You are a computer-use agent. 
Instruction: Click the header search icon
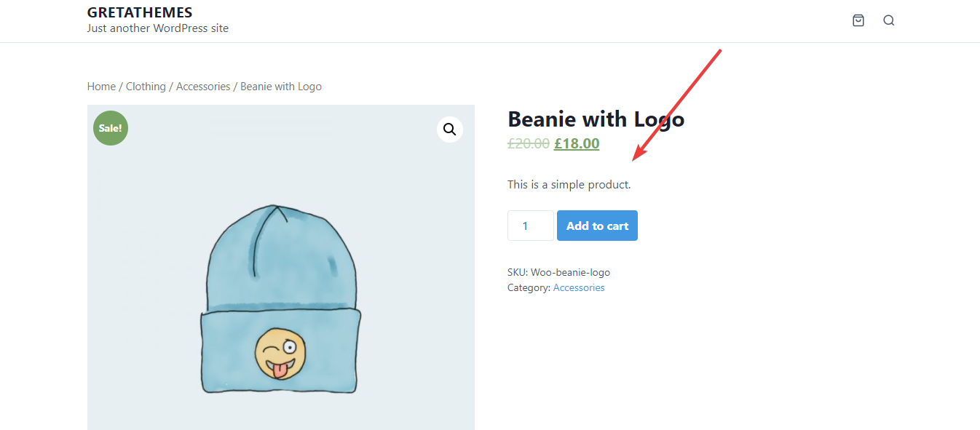click(888, 20)
